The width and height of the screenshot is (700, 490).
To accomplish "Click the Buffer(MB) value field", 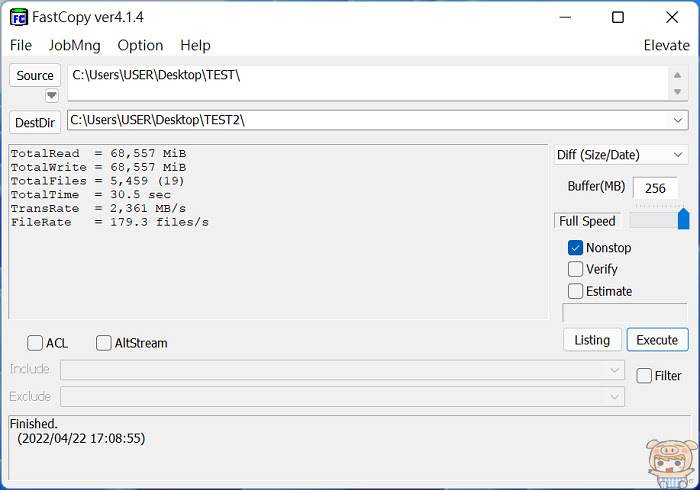I will [655, 188].
